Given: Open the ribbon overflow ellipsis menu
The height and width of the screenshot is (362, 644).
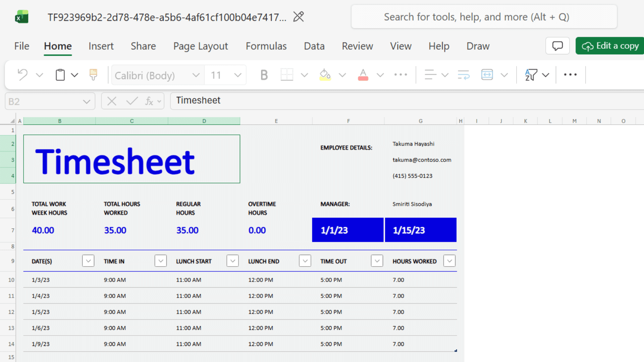Looking at the screenshot, I should pyautogui.click(x=570, y=75).
